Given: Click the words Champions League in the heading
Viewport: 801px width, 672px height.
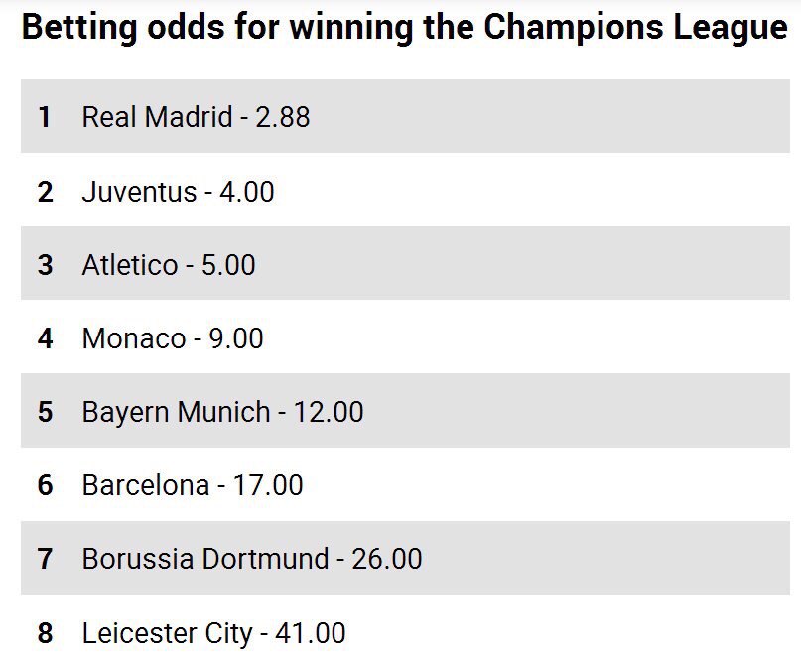Looking at the screenshot, I should pos(635,27).
